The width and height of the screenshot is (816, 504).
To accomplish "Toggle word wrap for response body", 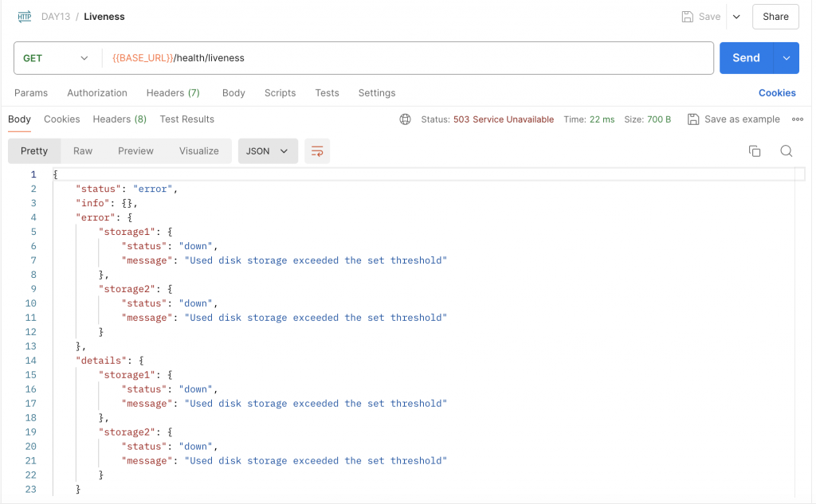I will point(317,150).
